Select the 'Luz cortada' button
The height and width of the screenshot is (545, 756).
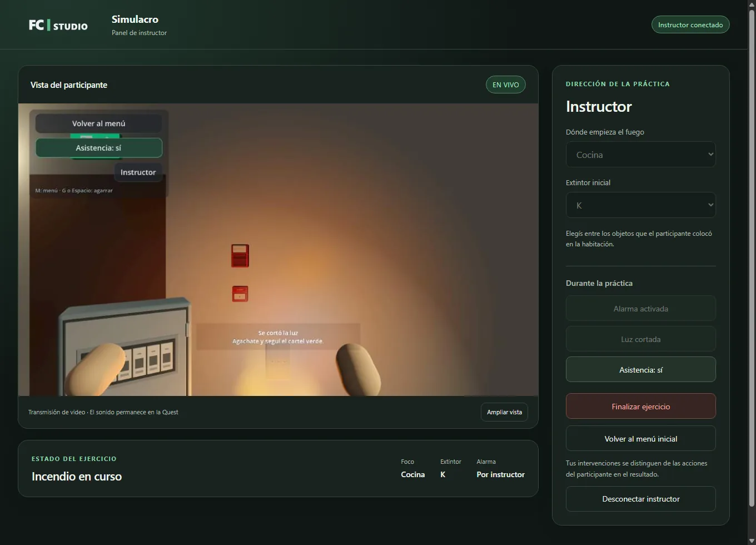(640, 339)
